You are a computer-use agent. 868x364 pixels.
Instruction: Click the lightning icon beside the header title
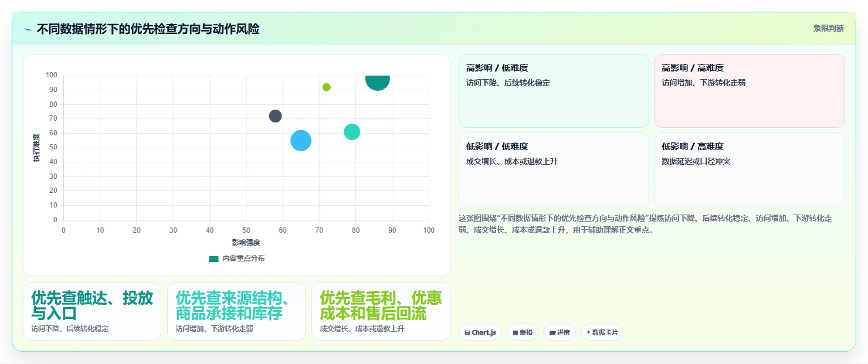pos(28,29)
